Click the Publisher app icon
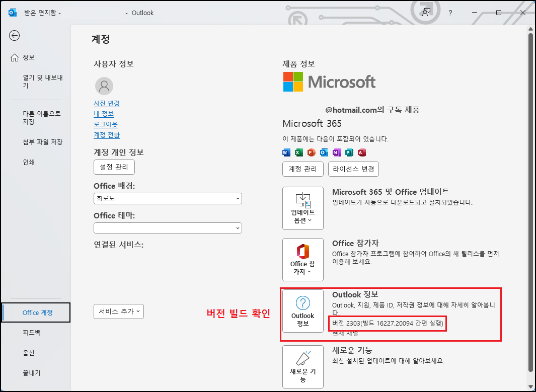This screenshot has width=536, height=392. pyautogui.click(x=349, y=152)
